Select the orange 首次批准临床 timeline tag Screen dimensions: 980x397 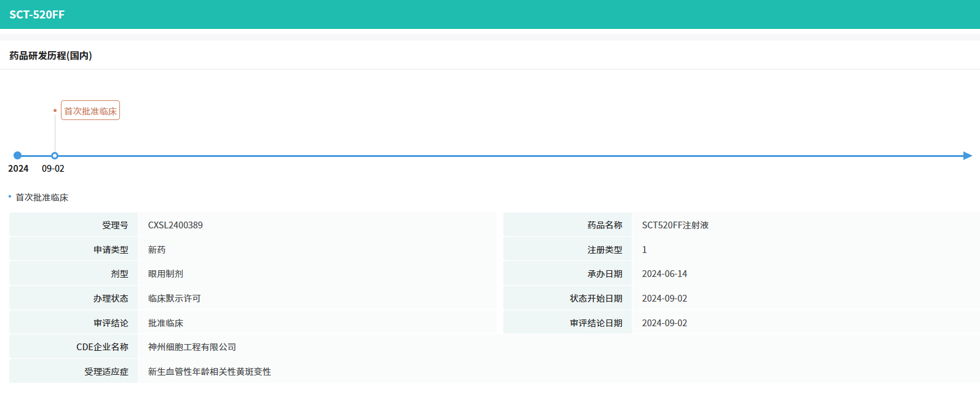(x=90, y=111)
